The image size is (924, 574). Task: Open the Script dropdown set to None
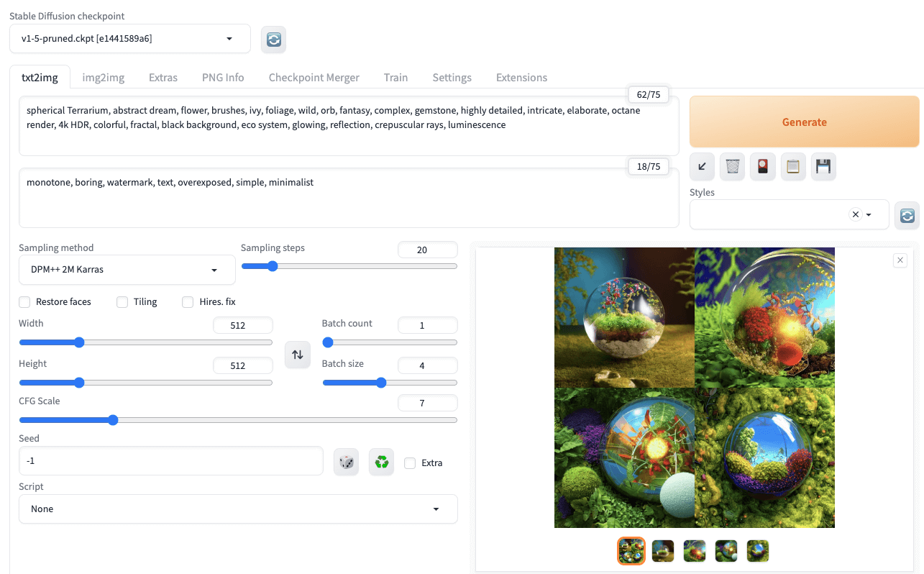coord(237,509)
